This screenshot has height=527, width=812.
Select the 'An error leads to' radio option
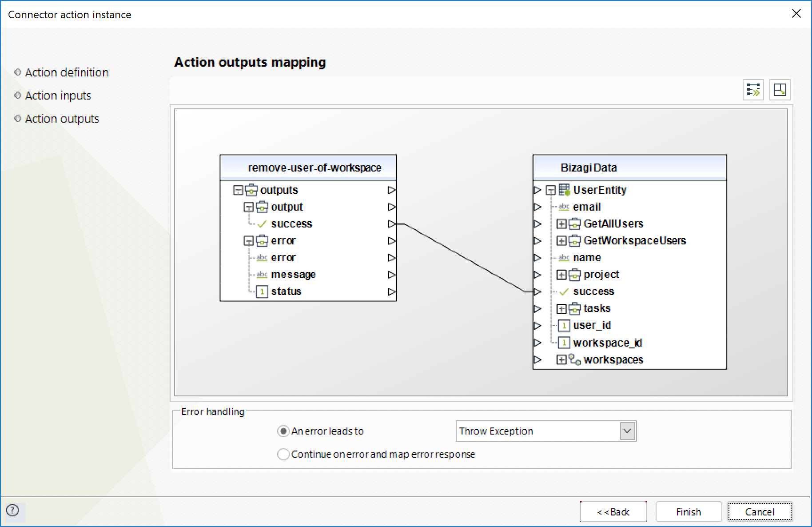pos(283,431)
